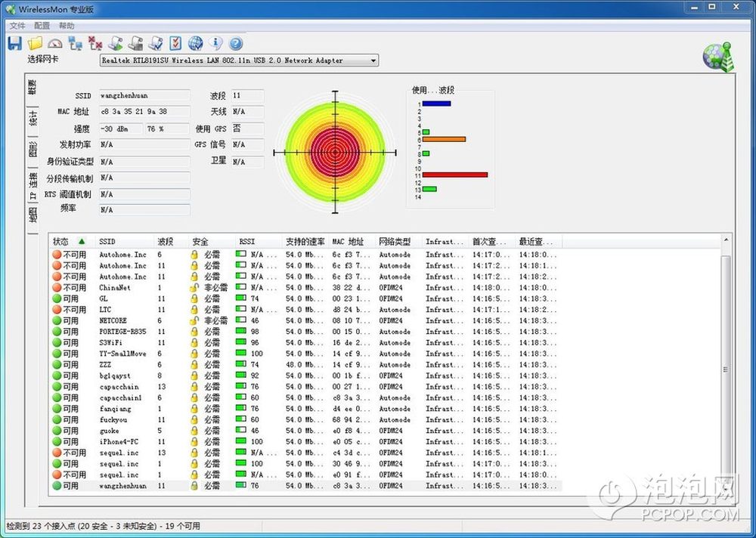Select the Autohome.Inc SSID on channel 6
The width and height of the screenshot is (756, 538).
(x=123, y=255)
